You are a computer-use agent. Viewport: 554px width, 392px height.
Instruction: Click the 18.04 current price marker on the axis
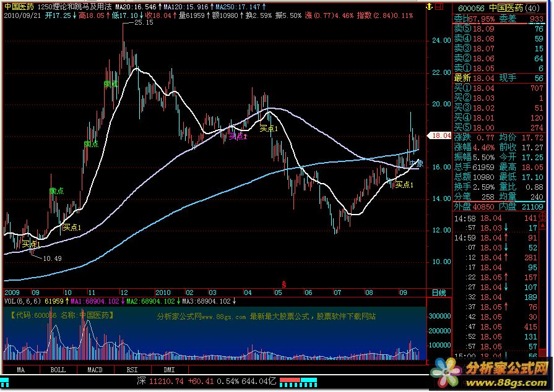pyautogui.click(x=439, y=135)
